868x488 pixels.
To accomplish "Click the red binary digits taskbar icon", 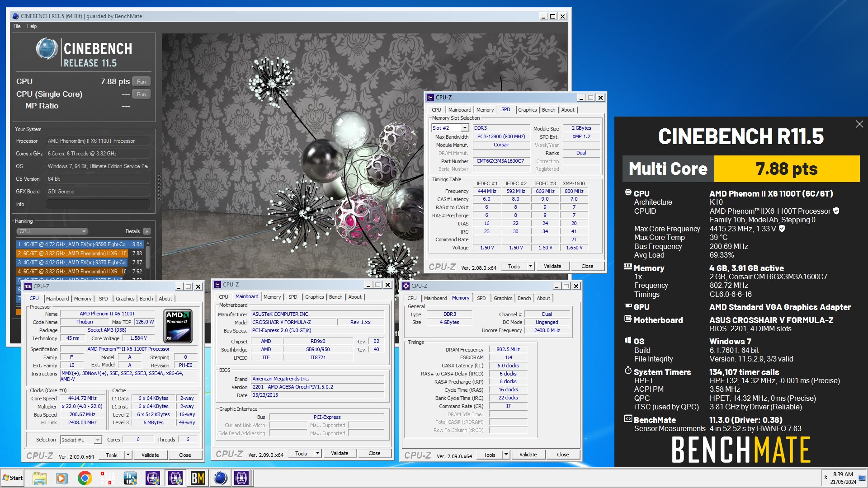I will (x=107, y=478).
